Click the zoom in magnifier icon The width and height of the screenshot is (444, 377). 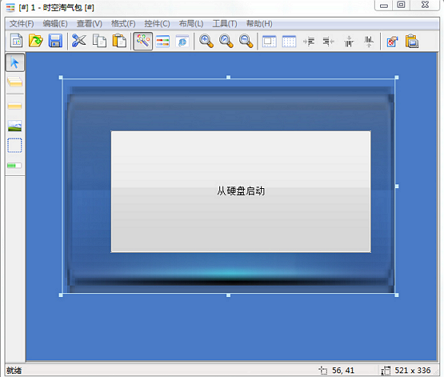(x=206, y=41)
